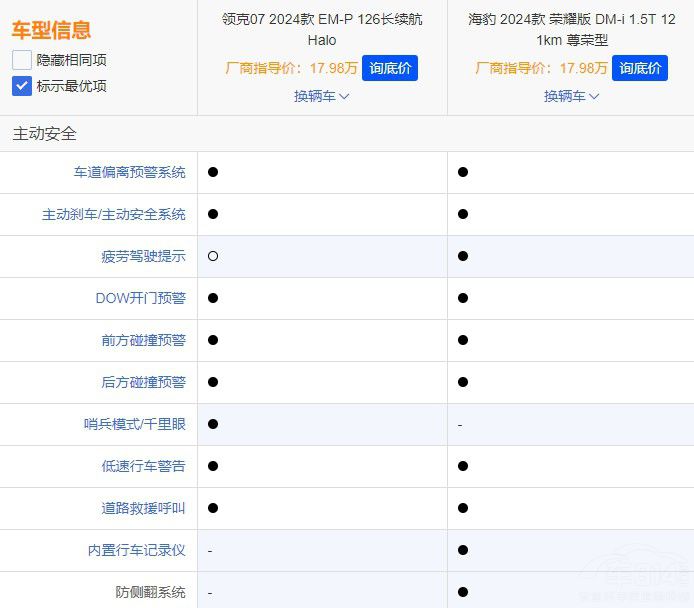Expand 换辆车 dropdown under 领克07
This screenshot has width=694, height=608.
pos(321,96)
